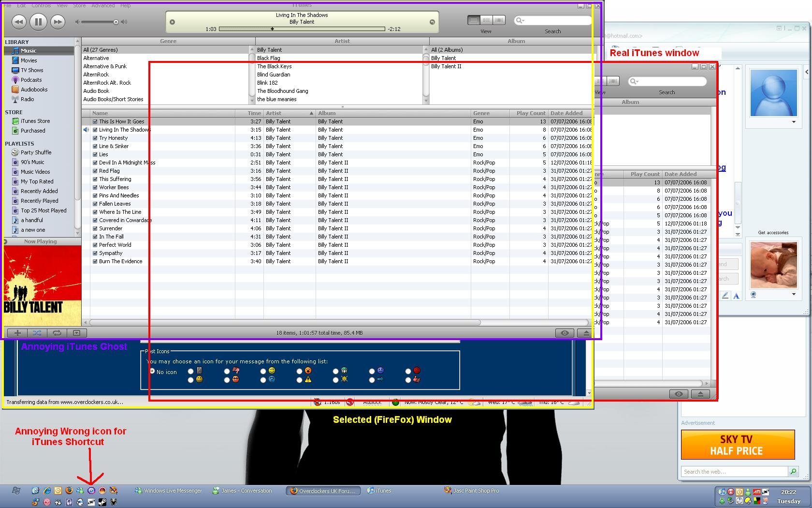Click the Search the web field in Messenger

tap(734, 471)
